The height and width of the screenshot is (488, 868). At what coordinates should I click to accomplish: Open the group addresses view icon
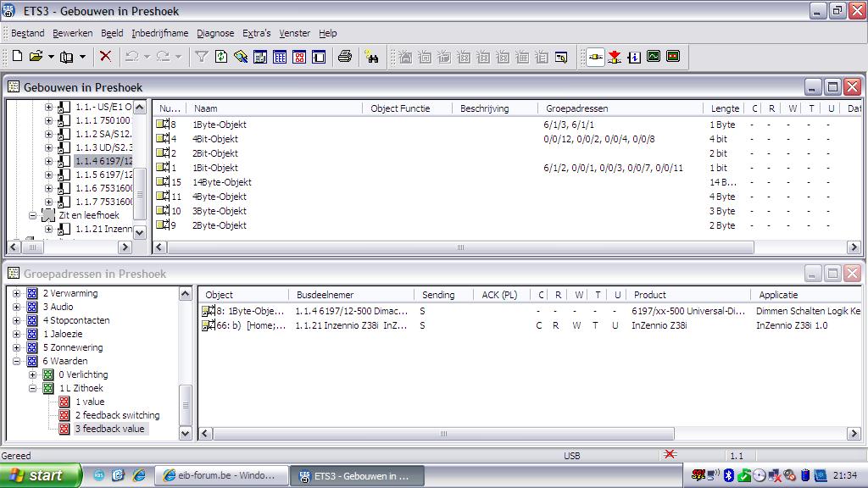click(298, 57)
